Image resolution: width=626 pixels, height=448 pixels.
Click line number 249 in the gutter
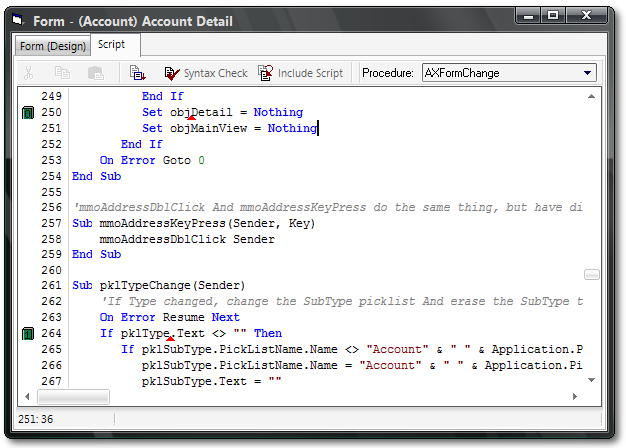52,96
